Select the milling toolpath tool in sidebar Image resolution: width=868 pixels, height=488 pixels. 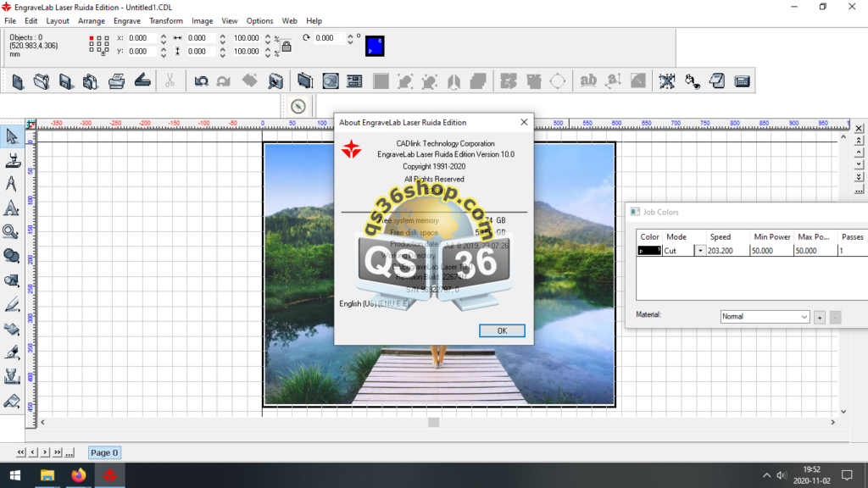click(x=12, y=377)
